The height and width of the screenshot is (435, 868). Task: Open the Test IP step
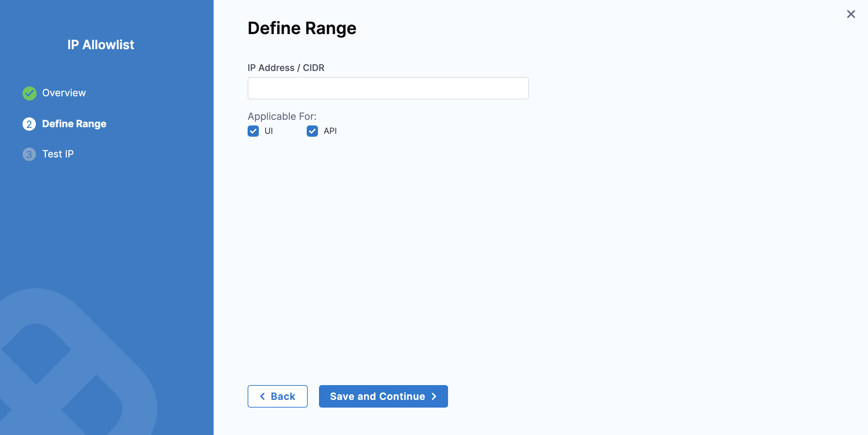(58, 154)
